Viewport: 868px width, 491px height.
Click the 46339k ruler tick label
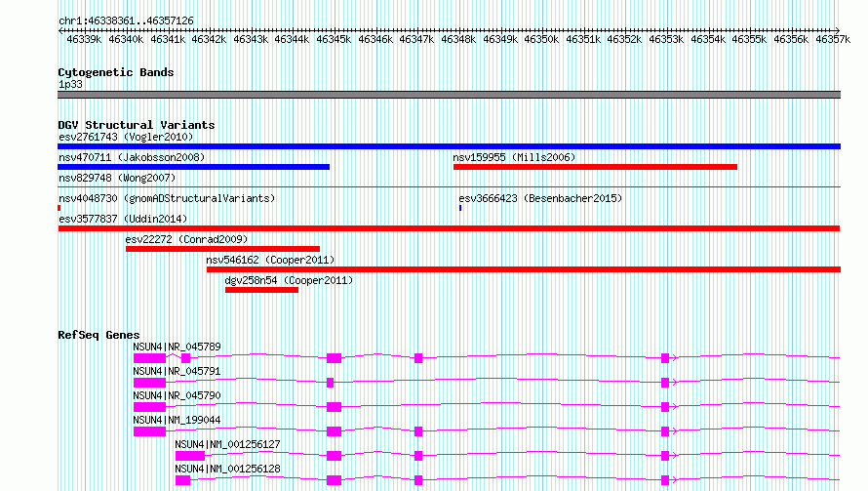coord(84,40)
